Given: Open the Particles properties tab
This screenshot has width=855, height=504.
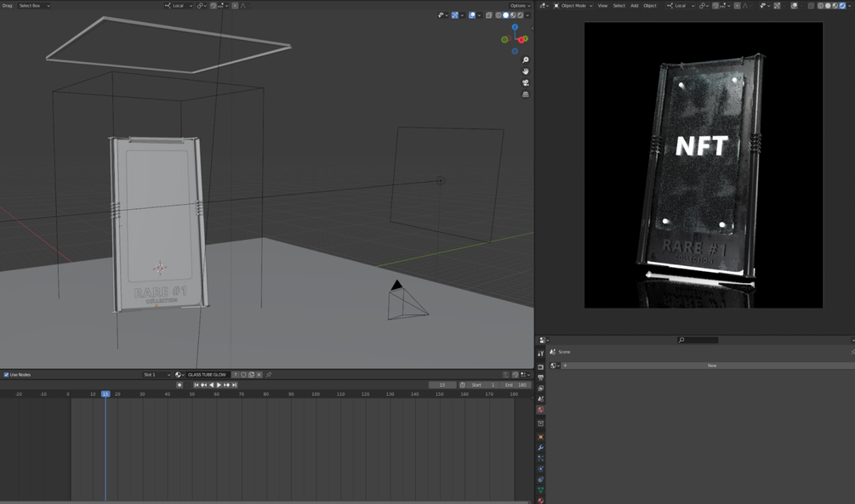Looking at the screenshot, I should tap(540, 458).
